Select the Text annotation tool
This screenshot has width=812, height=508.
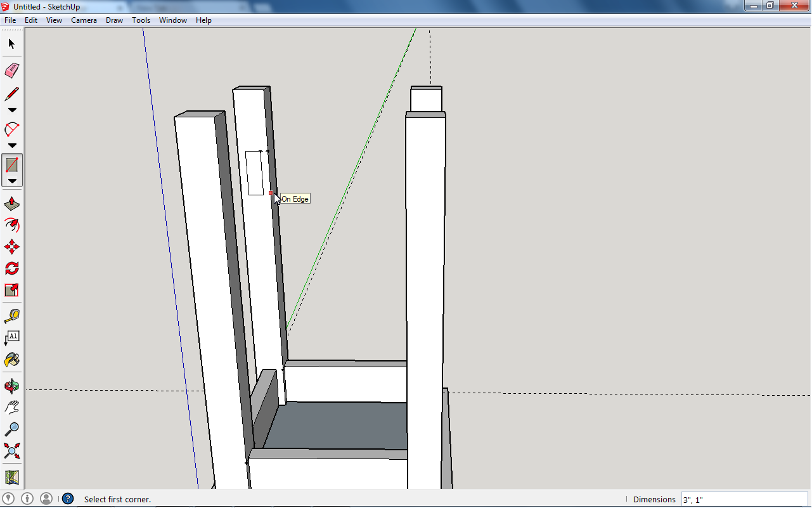click(x=11, y=337)
